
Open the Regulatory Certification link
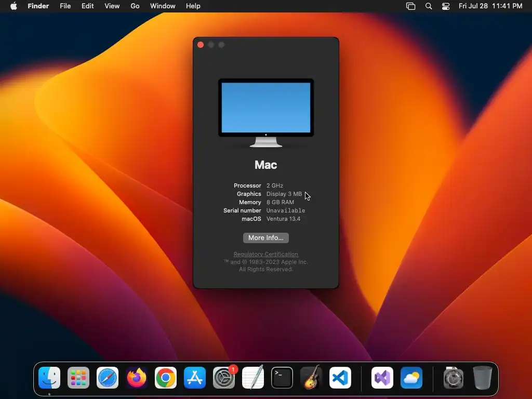point(266,254)
